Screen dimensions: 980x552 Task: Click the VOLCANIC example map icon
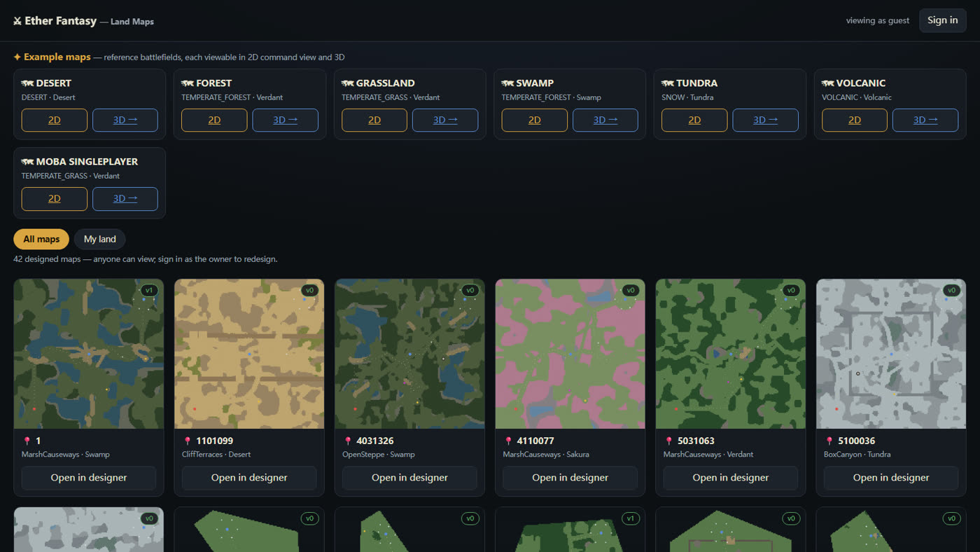point(828,83)
